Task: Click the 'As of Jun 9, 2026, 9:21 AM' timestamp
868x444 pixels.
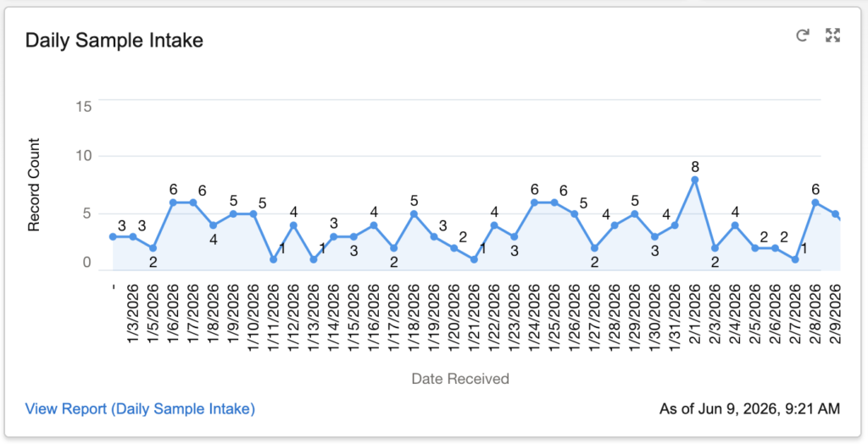Action: [749, 409]
